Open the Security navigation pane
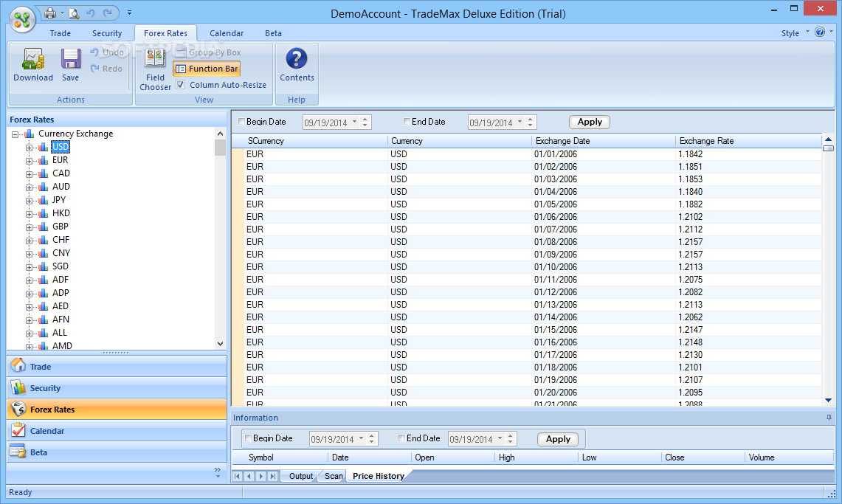 (117, 388)
